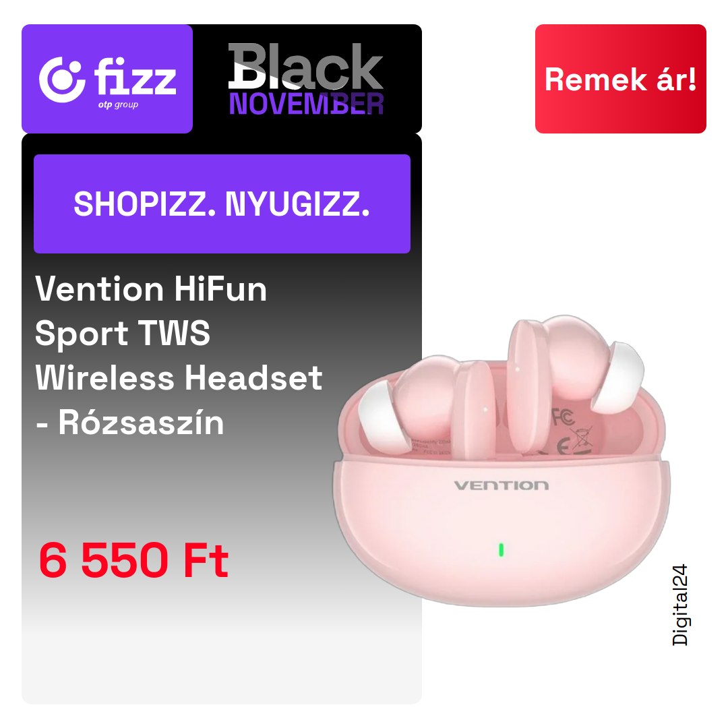
Task: Click the purple NOVEMBER text
Action: [x=306, y=104]
